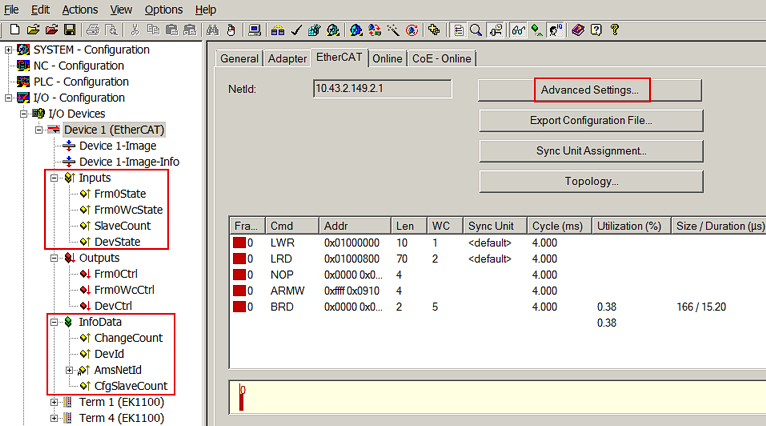Expand the AmsNetId tree node
This screenshot has width=766, height=426.
(69, 370)
